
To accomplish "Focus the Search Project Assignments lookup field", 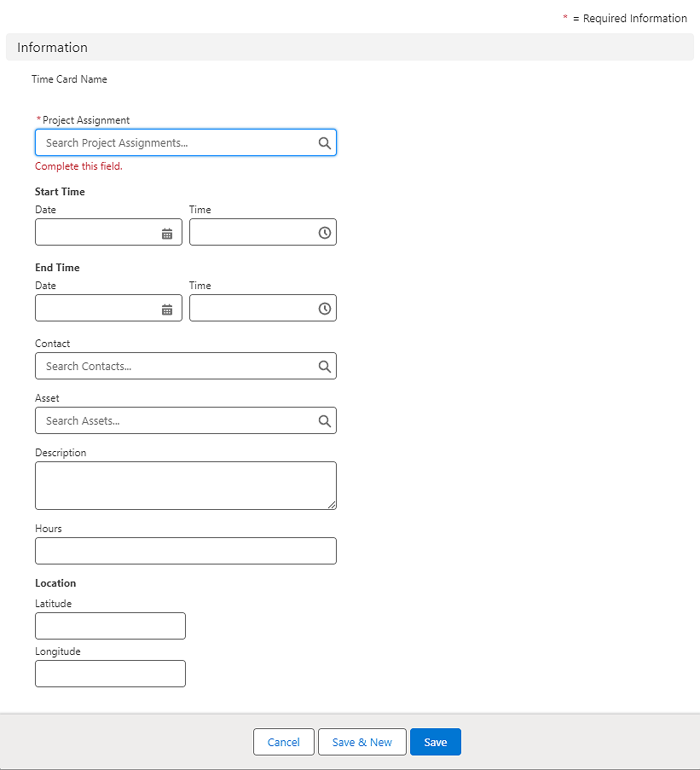I will tap(175, 143).
